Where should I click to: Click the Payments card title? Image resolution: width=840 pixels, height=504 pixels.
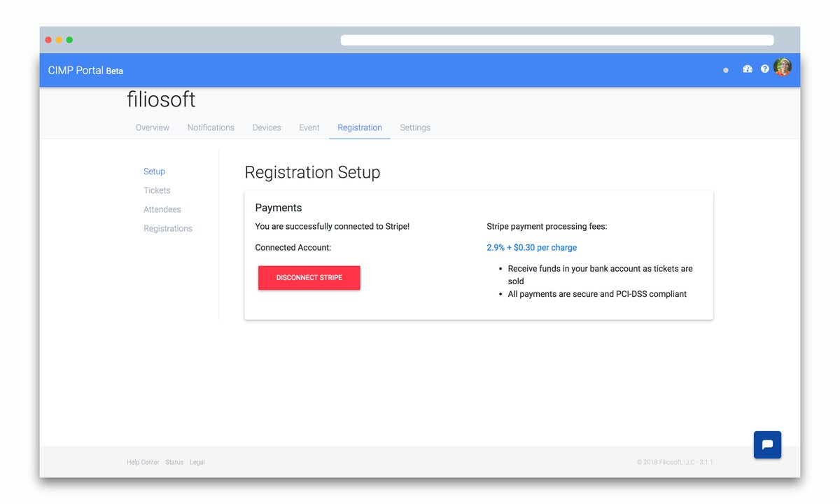(279, 208)
